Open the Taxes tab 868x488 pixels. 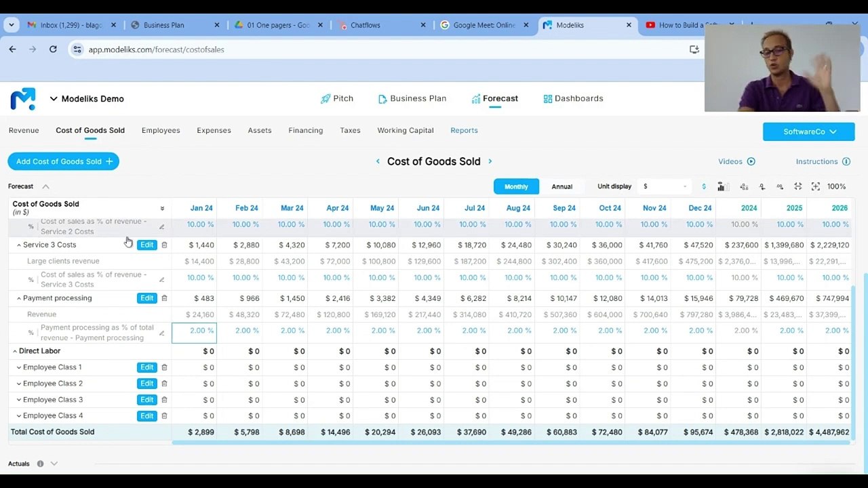click(350, 130)
